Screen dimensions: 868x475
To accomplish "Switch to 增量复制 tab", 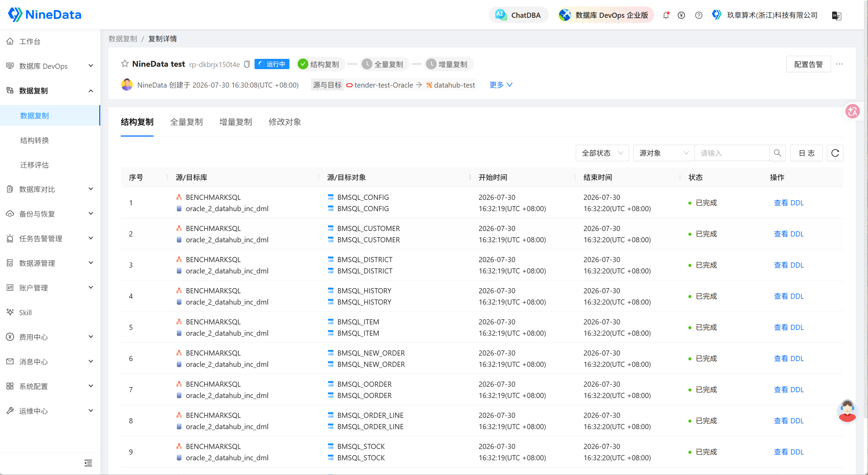I will pyautogui.click(x=236, y=122).
